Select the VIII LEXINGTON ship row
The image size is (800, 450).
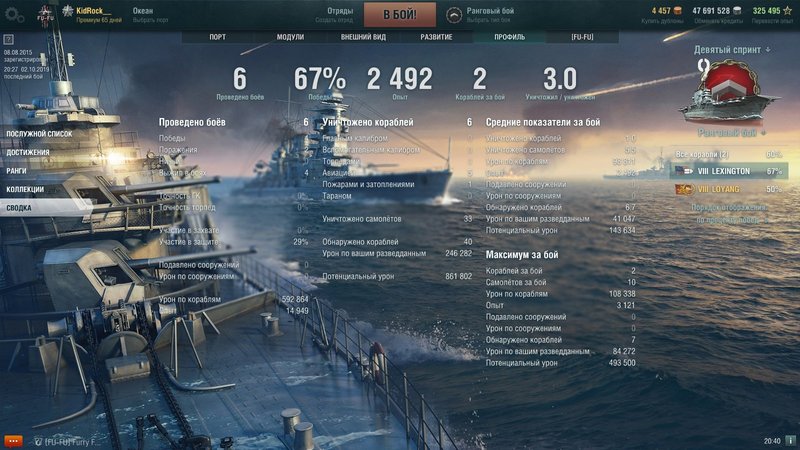click(729, 171)
